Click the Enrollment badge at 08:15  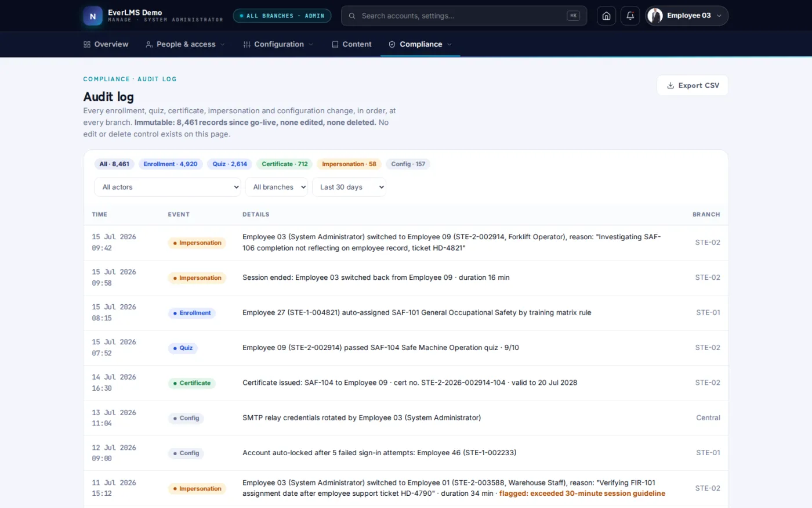click(191, 313)
